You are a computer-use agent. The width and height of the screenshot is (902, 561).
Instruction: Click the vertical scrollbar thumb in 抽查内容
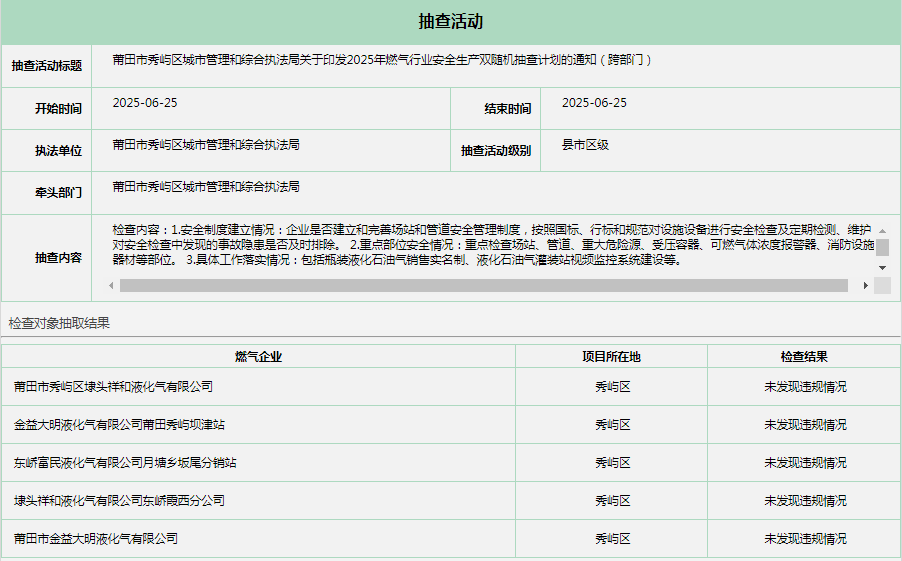coord(882,247)
